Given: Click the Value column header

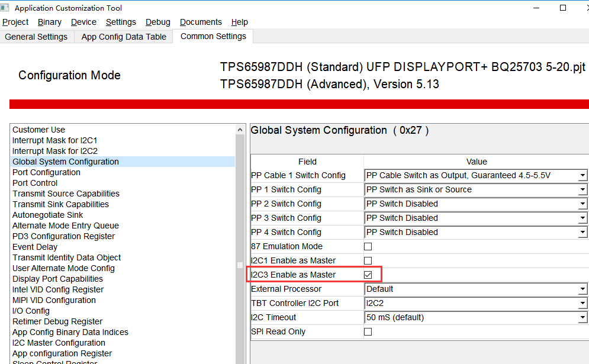Looking at the screenshot, I should coord(477,162).
